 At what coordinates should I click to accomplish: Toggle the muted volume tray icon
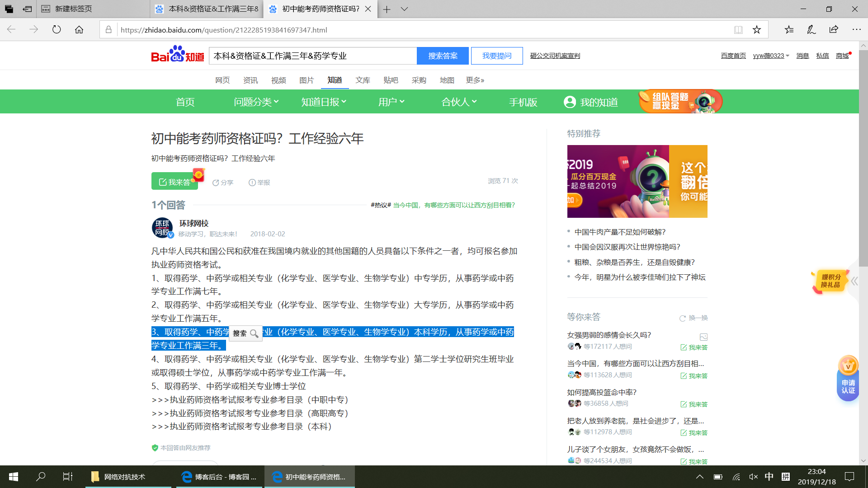tap(753, 477)
